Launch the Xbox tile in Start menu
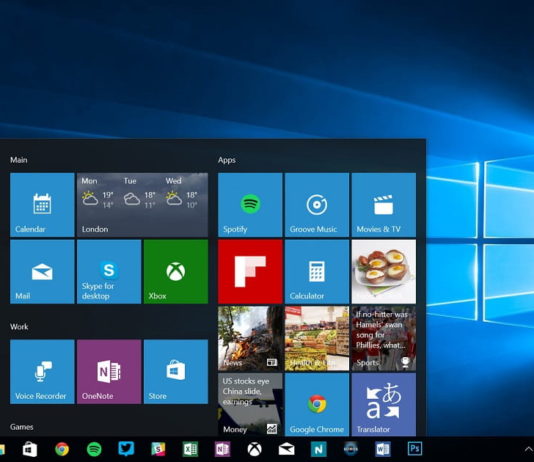The height and width of the screenshot is (462, 534). [176, 271]
